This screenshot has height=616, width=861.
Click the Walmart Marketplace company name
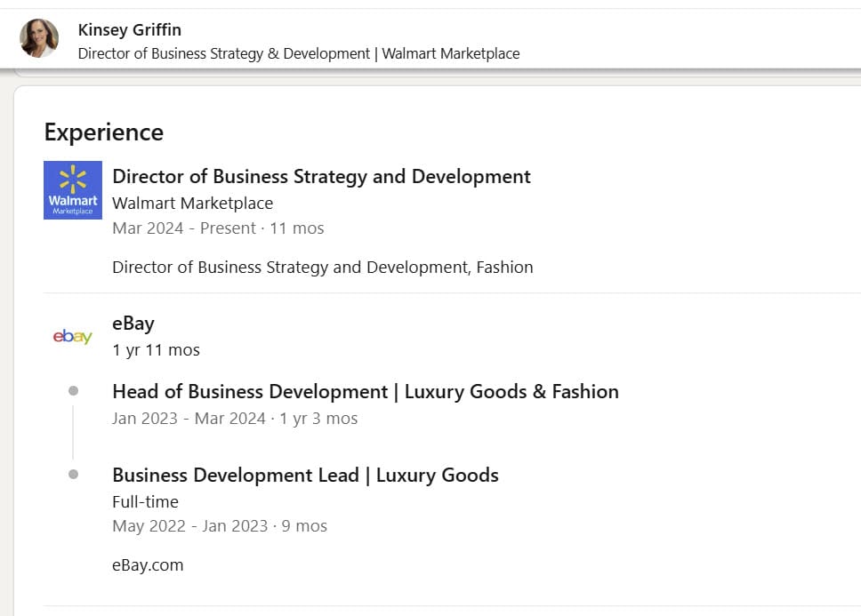tap(193, 204)
